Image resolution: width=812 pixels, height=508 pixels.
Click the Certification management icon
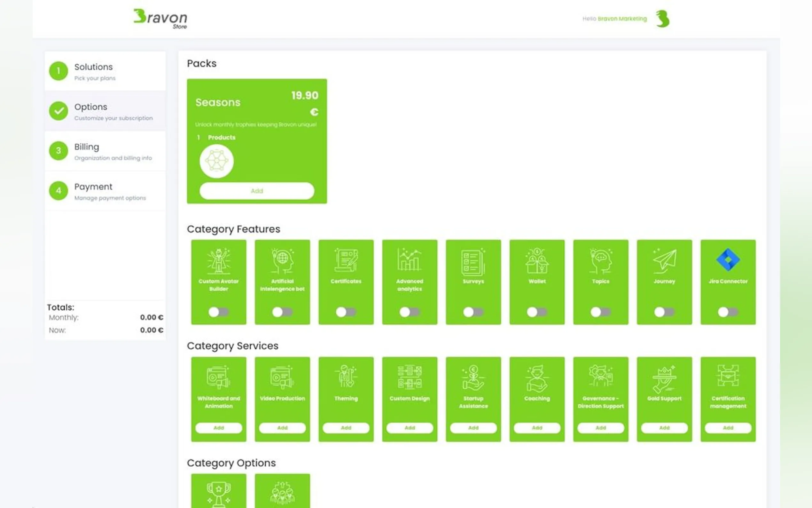coord(728,376)
